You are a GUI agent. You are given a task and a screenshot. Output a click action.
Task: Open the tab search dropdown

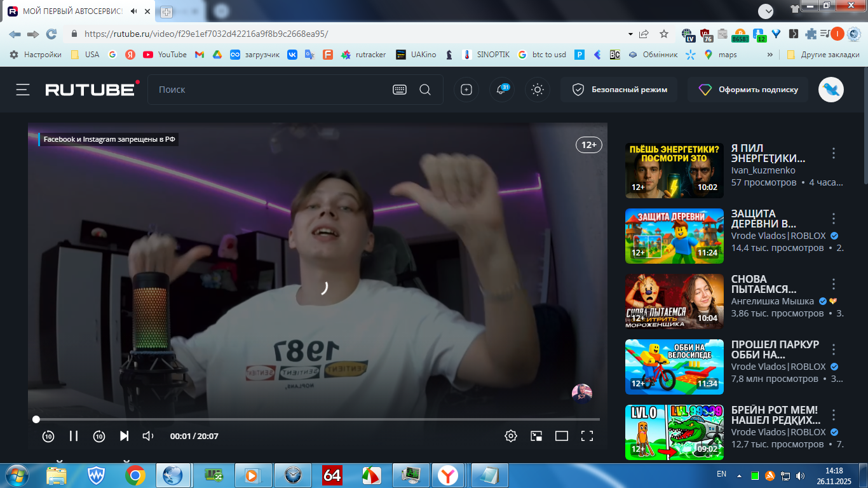coord(766,11)
